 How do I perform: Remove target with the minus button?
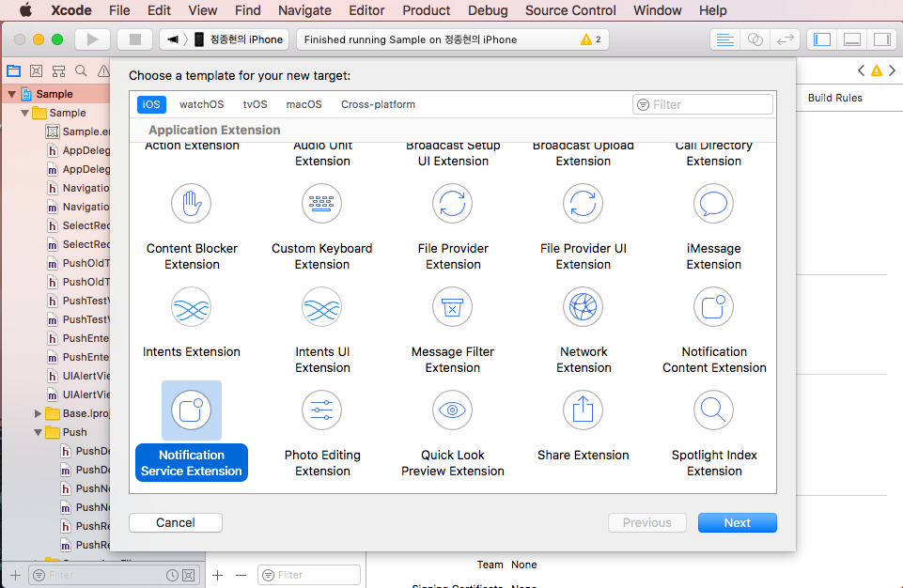[241, 575]
